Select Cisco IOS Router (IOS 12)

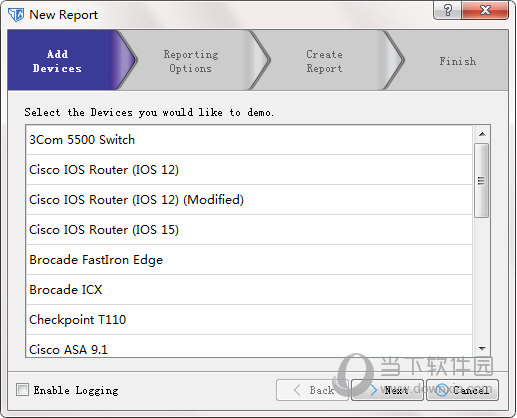tap(249, 170)
